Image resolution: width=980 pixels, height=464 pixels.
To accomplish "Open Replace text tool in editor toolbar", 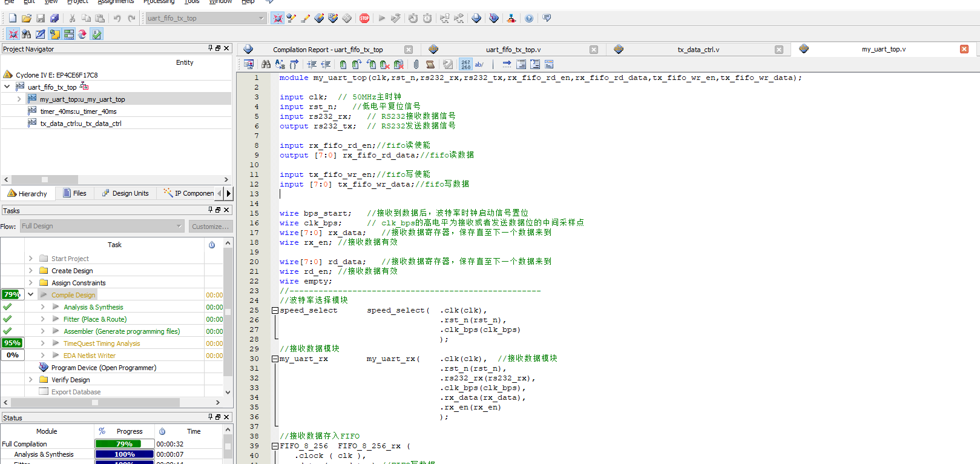I will point(280,64).
